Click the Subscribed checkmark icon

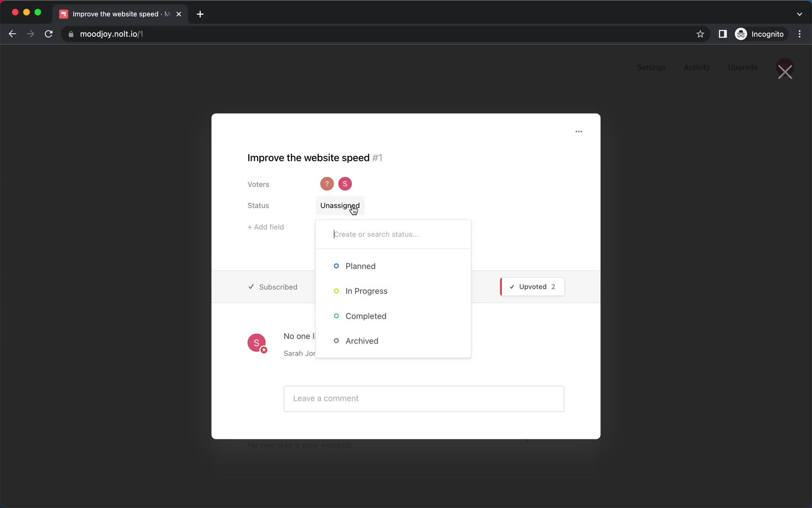click(x=251, y=286)
